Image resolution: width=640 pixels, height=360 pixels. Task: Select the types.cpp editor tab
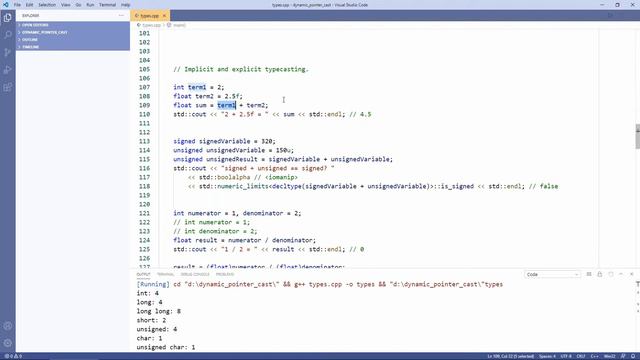(149, 16)
